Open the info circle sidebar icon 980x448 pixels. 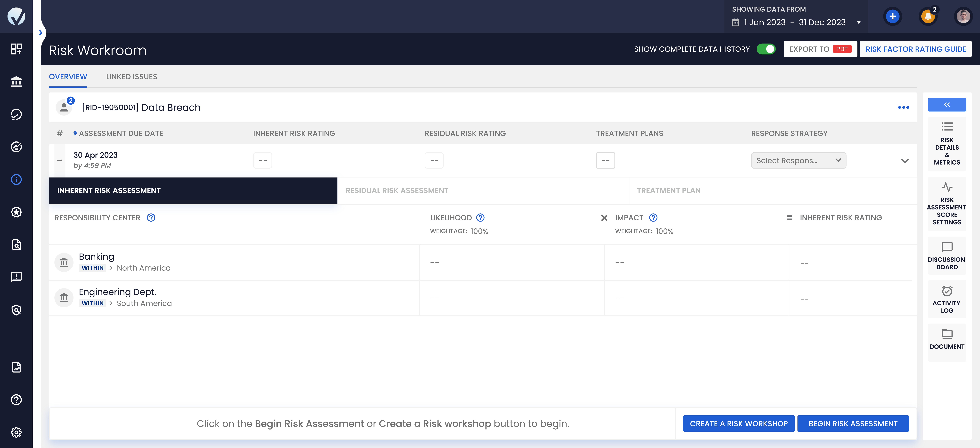(16, 179)
